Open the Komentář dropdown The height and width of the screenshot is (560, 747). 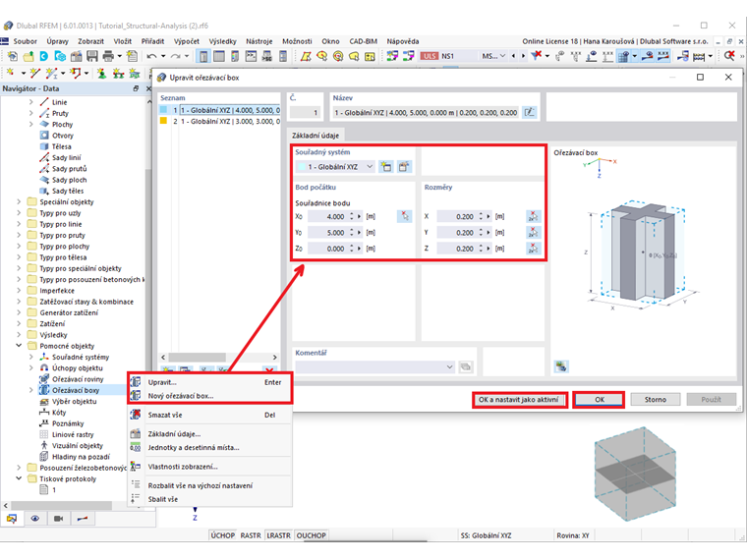click(x=374, y=366)
